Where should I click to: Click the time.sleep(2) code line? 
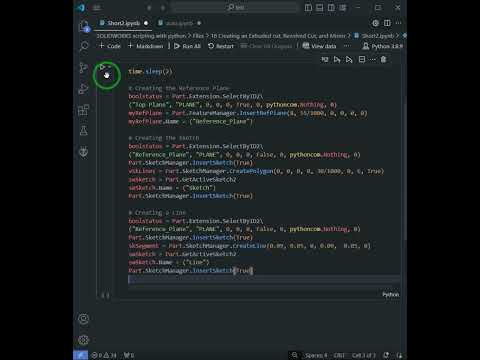tap(150, 71)
